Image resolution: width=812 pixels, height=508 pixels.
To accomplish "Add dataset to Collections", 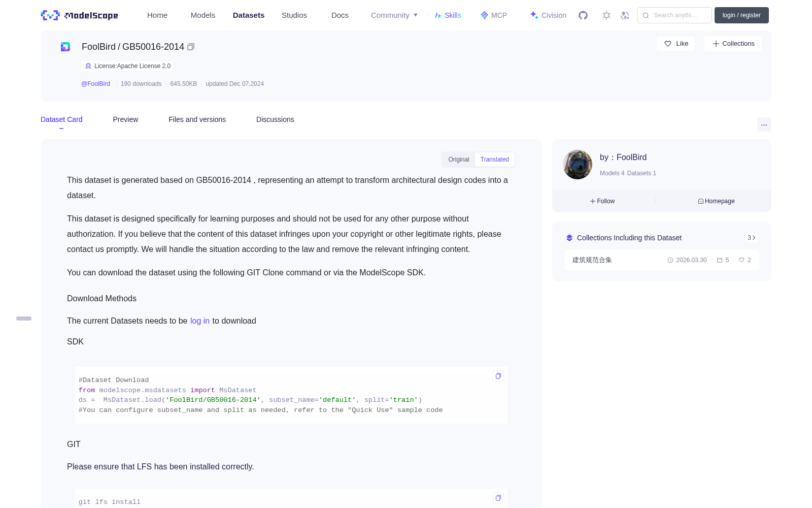I will point(733,44).
